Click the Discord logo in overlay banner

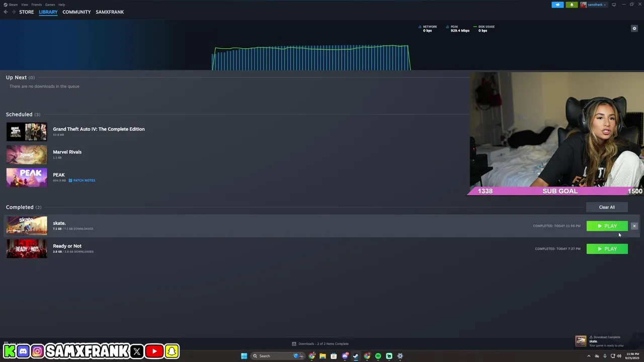coord(23,351)
